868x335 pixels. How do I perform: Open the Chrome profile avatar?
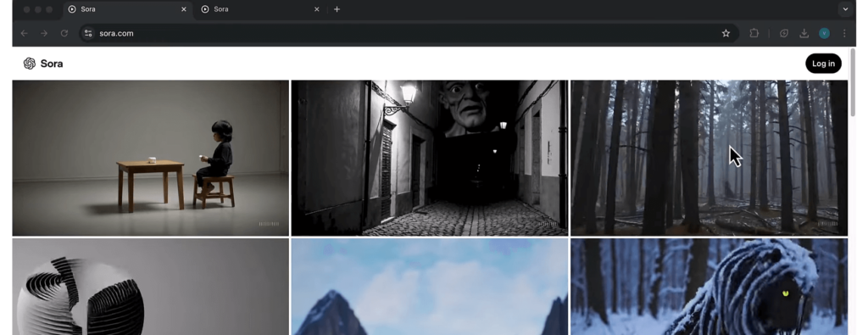pyautogui.click(x=824, y=33)
